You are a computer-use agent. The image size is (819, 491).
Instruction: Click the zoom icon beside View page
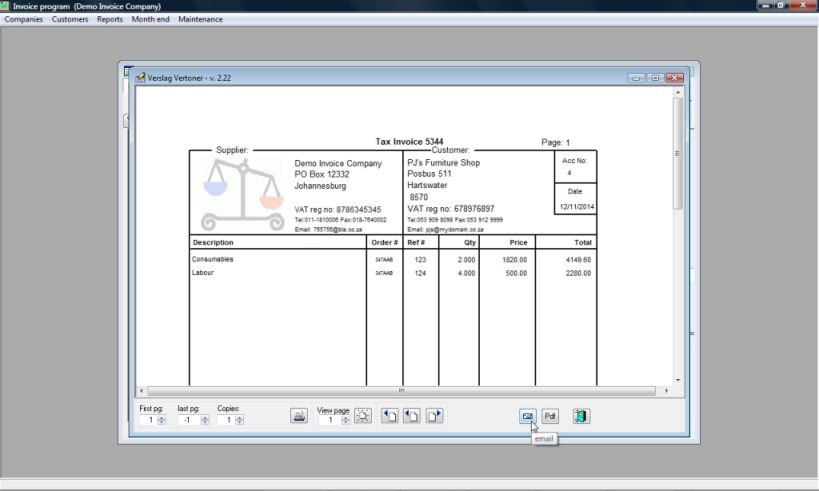[362, 417]
